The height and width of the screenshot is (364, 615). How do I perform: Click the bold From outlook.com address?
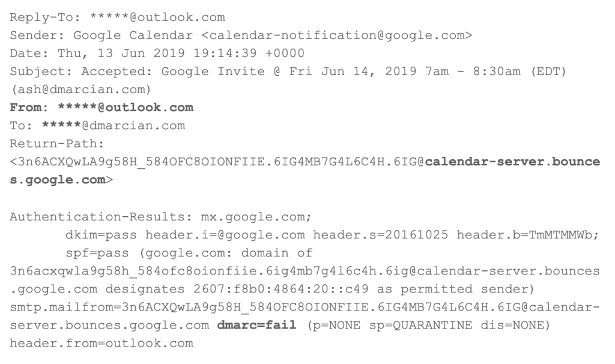pyautogui.click(x=126, y=108)
